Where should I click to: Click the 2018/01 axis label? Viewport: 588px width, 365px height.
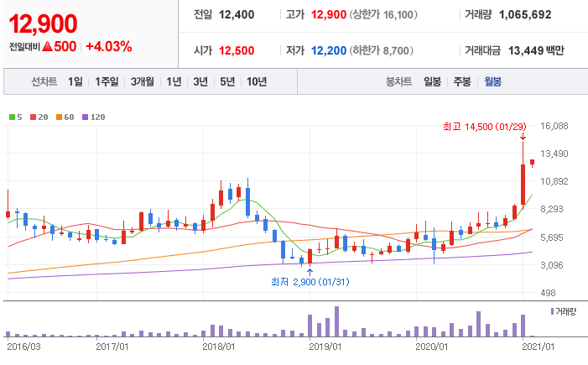(219, 347)
